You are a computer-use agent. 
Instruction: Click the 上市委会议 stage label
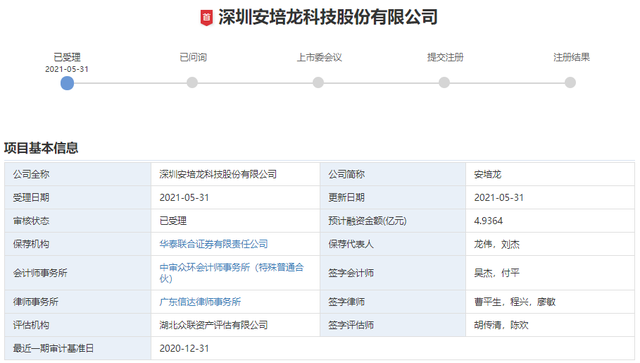click(x=319, y=57)
